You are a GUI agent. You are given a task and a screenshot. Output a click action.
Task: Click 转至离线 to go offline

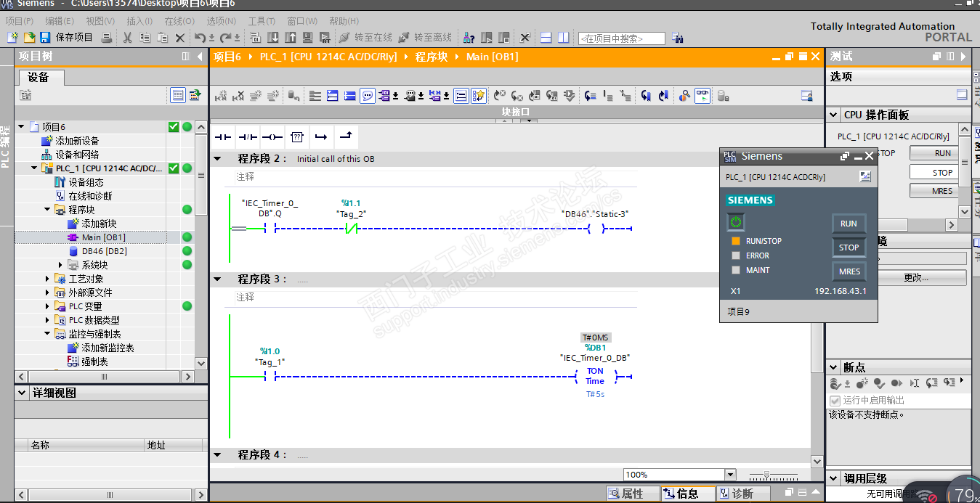[x=426, y=37]
